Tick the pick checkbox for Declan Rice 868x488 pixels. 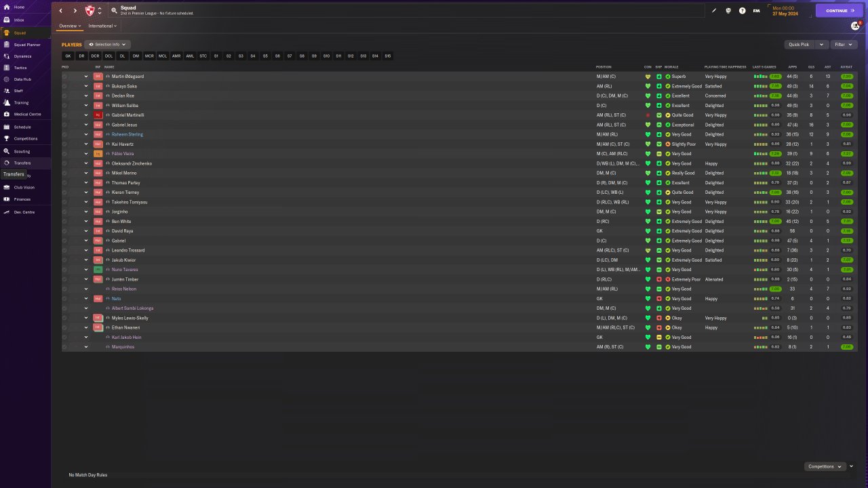64,96
